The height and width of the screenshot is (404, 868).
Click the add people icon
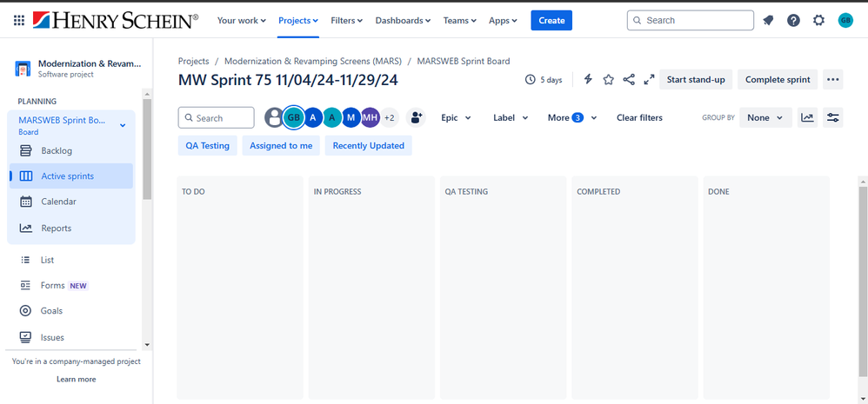(x=417, y=117)
